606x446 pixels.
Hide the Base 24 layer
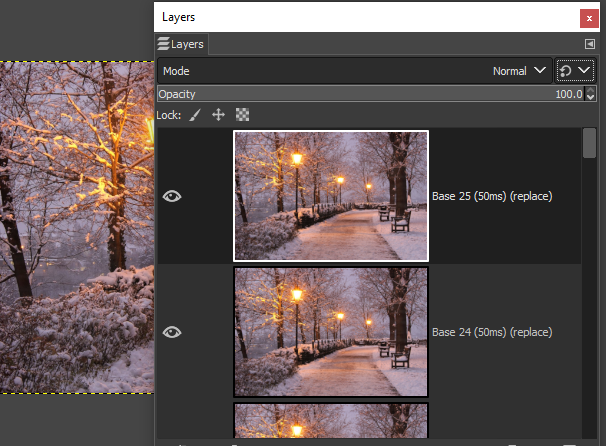pyautogui.click(x=172, y=332)
